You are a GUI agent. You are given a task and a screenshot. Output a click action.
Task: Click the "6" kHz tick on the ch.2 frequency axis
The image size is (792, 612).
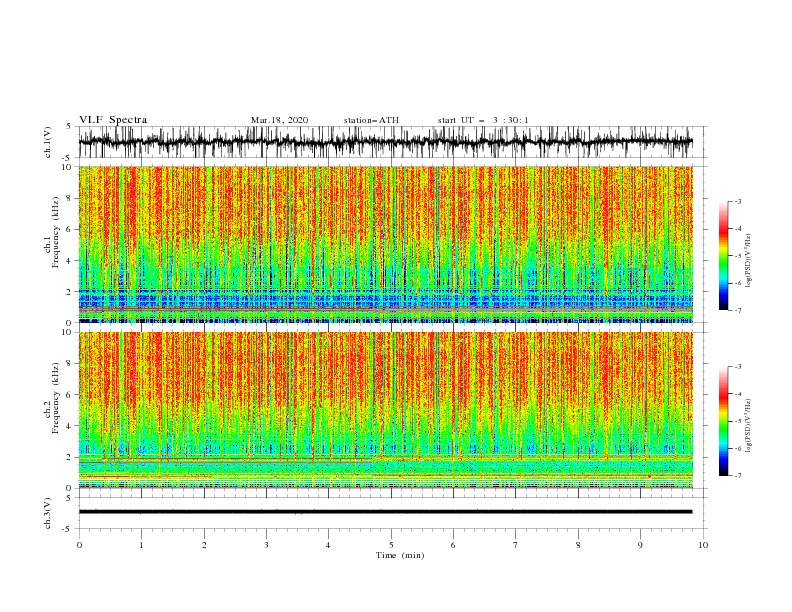click(x=70, y=395)
